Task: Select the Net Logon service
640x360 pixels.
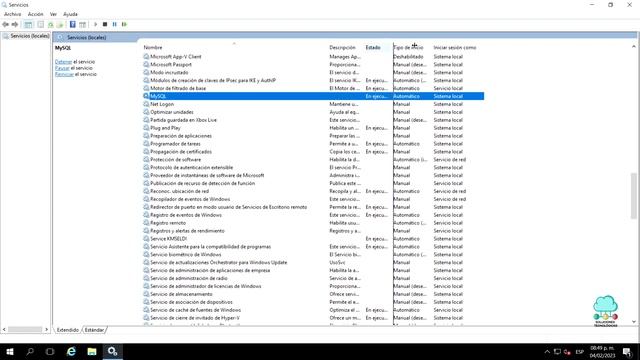Action: pos(162,104)
